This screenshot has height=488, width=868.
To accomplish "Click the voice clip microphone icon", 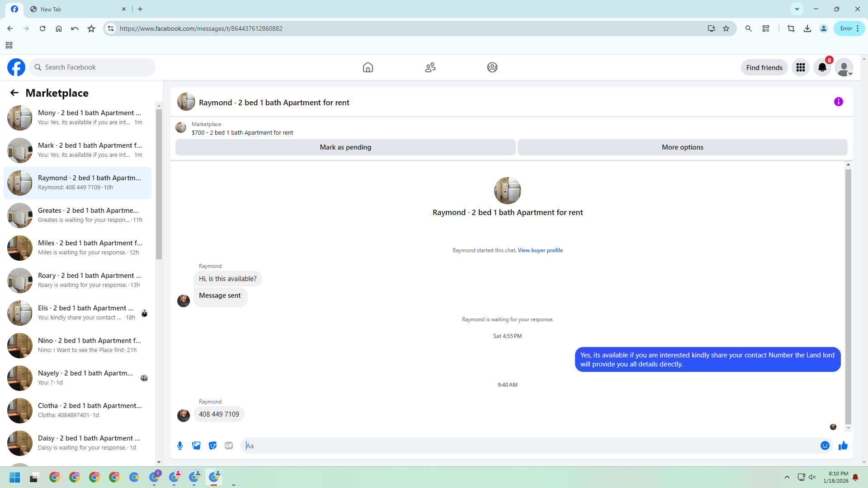I will click(x=180, y=446).
